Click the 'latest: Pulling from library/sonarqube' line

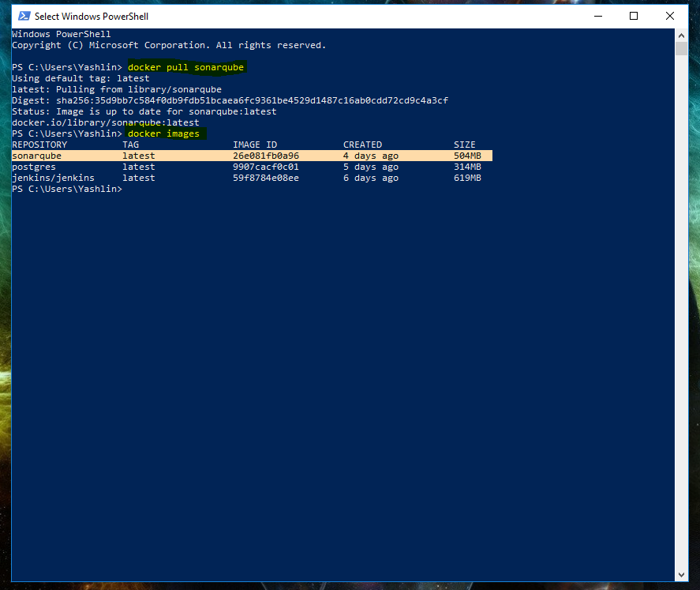117,90
